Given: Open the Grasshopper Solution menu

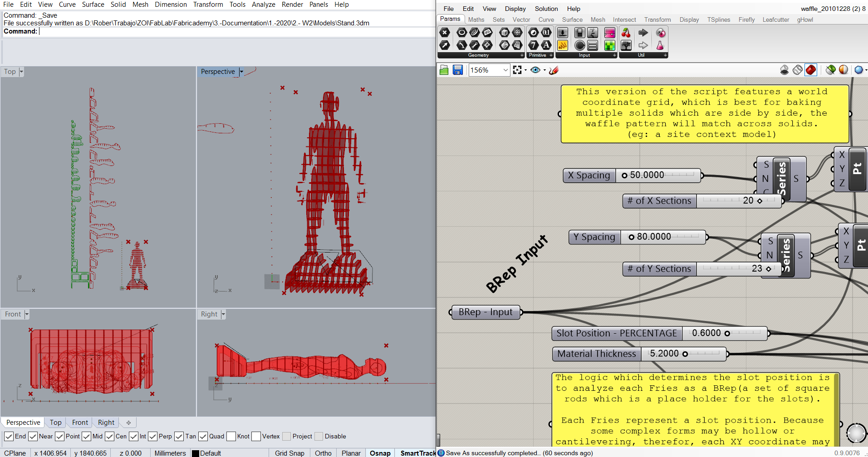Looking at the screenshot, I should 546,9.
